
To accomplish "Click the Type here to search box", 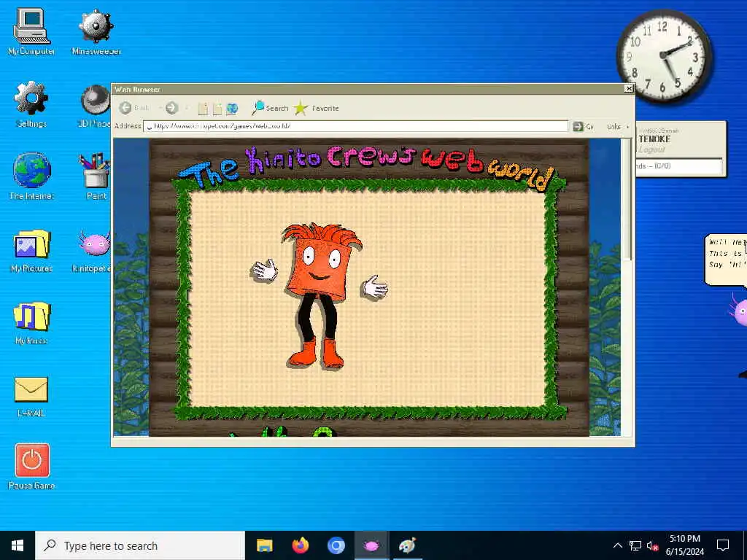I will pos(140,545).
